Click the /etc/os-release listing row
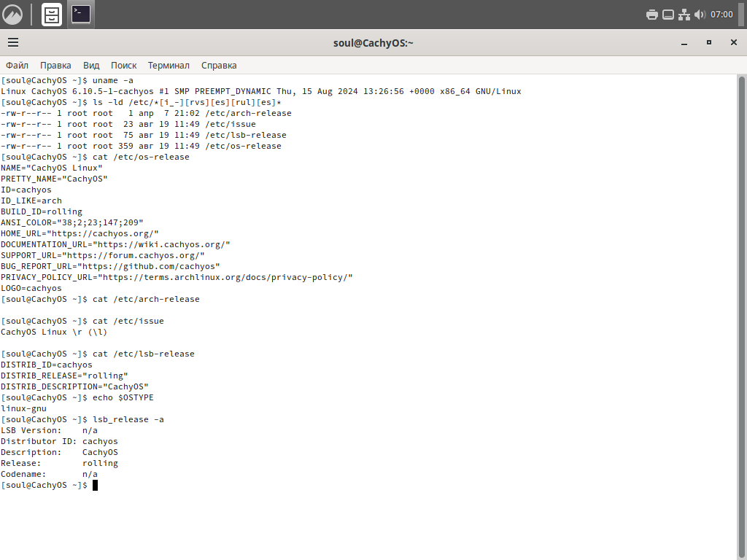 point(141,146)
